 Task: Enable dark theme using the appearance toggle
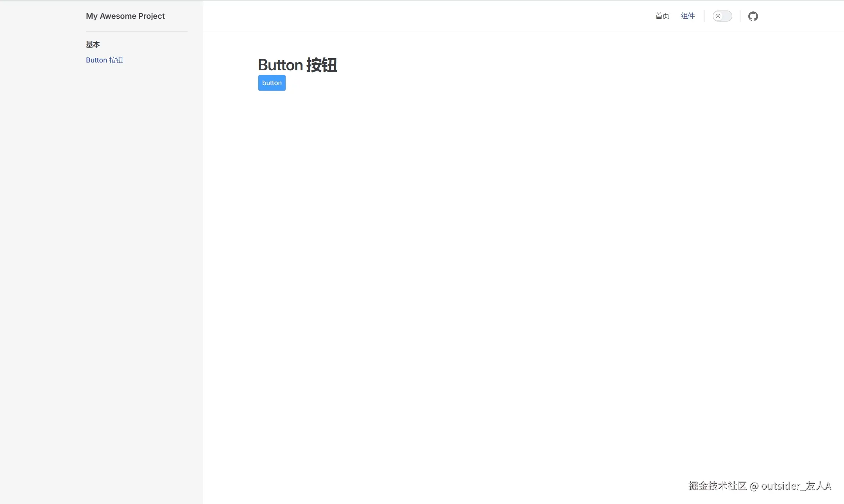[x=722, y=16]
